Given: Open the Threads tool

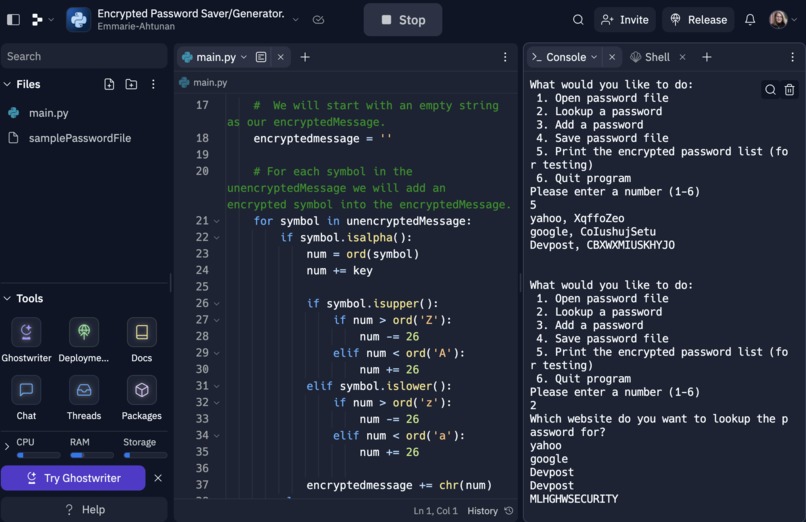Looking at the screenshot, I should (x=84, y=398).
